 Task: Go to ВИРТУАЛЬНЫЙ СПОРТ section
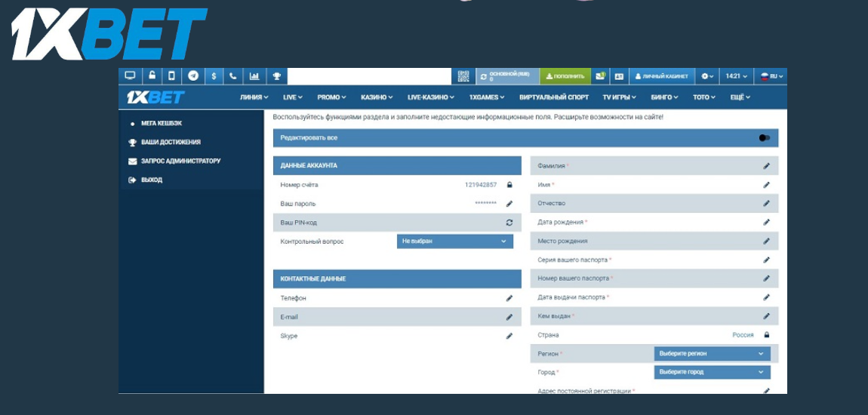(x=554, y=97)
